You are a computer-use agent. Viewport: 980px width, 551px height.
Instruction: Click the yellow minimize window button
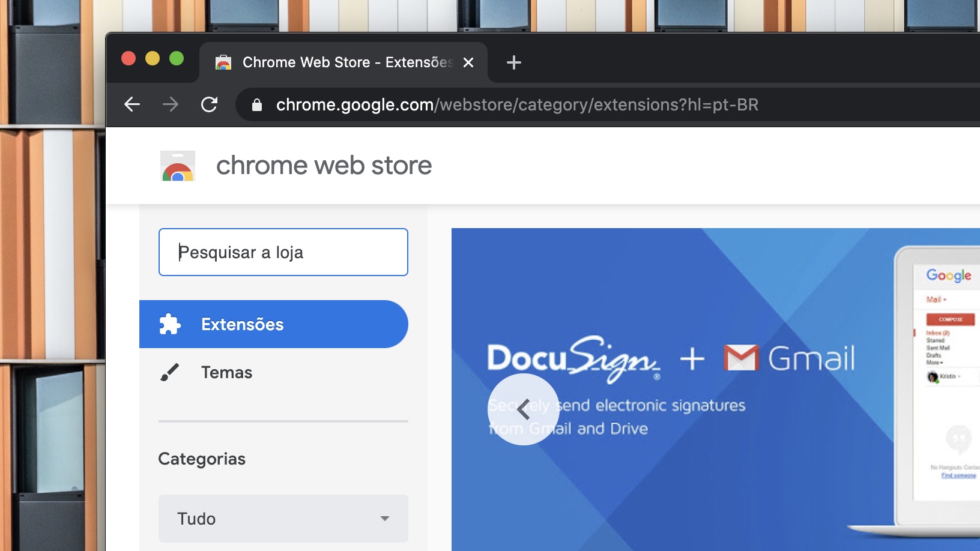coord(153,58)
